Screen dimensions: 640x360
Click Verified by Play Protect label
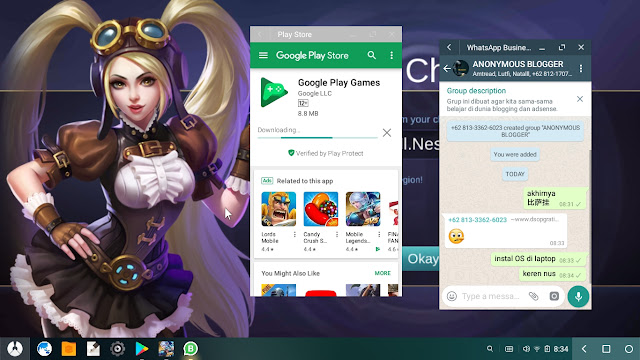click(x=326, y=153)
